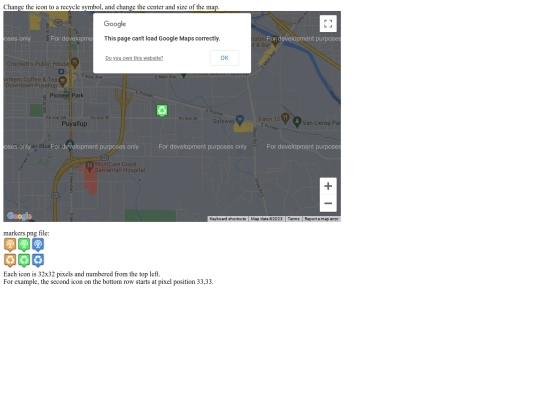The width and height of the screenshot is (540, 405).
Task: Click the MultiCare Good Samaritan Hospital pin
Action: click(90, 167)
